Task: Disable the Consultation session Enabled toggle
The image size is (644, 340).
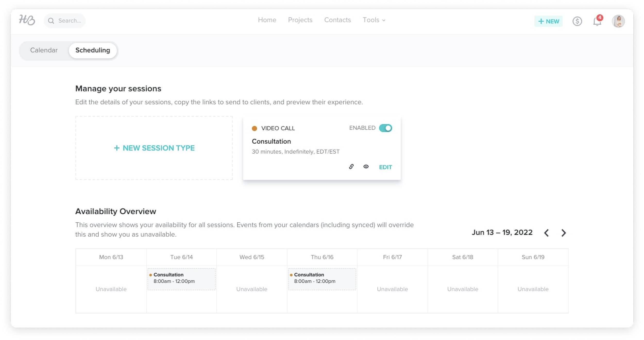Action: pos(386,128)
